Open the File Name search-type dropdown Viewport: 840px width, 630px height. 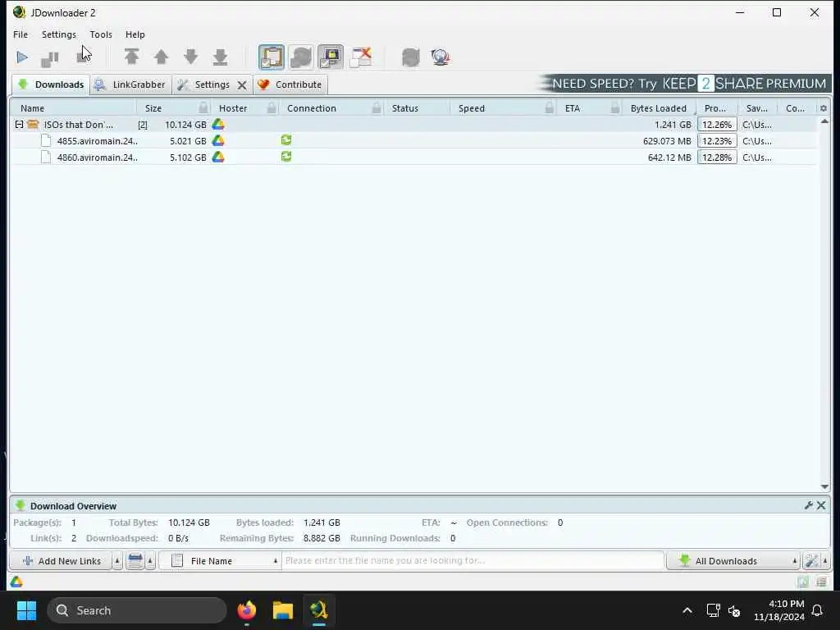pos(220,561)
